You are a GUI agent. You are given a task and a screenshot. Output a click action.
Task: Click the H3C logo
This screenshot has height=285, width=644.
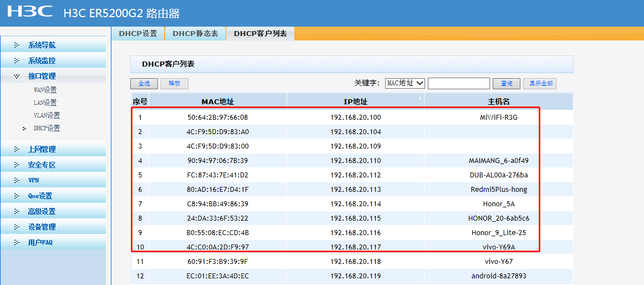click(x=30, y=11)
